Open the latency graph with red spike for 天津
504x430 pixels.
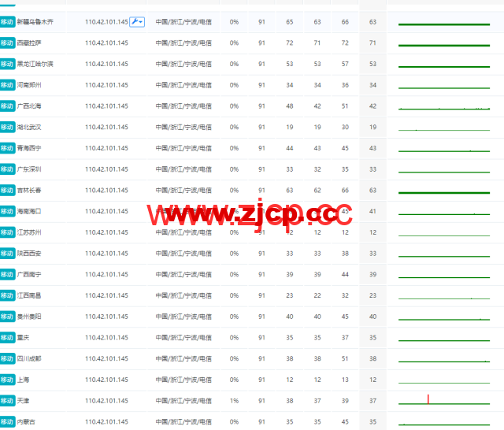click(444, 399)
